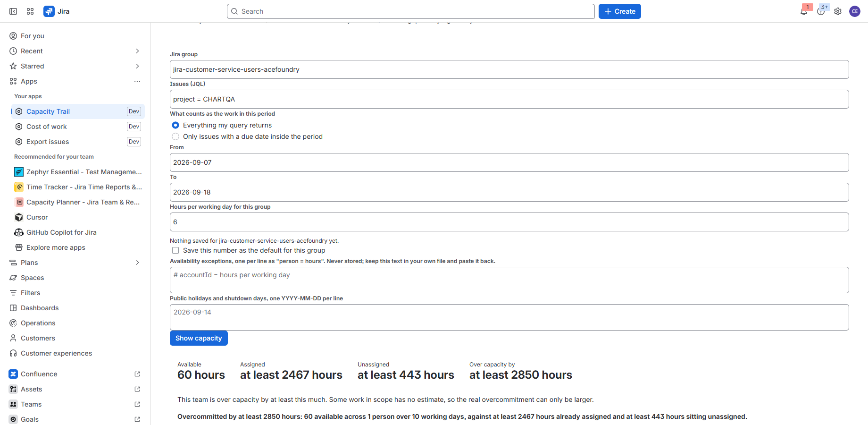Open Explore more apps
This screenshot has height=425, width=868.
click(x=78, y=247)
